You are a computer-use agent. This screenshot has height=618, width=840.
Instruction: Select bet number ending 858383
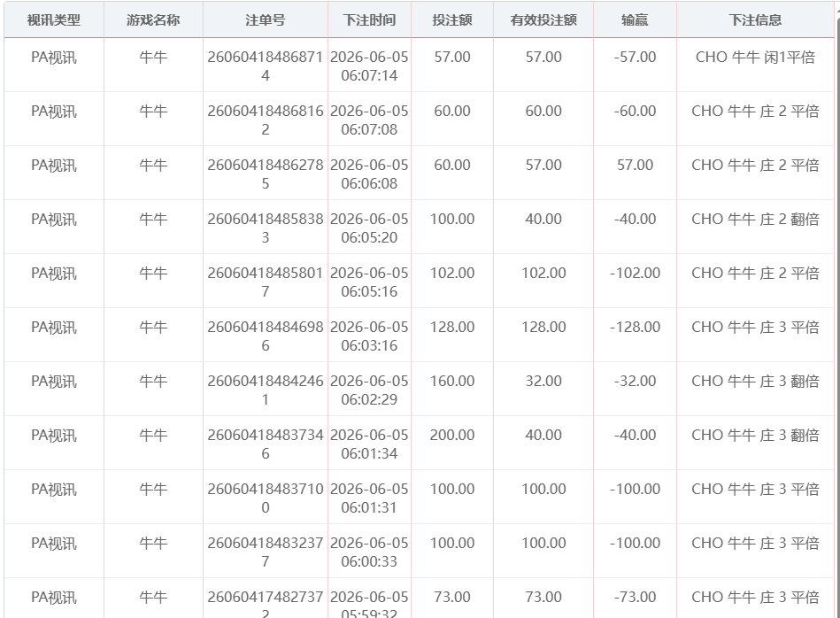266,228
